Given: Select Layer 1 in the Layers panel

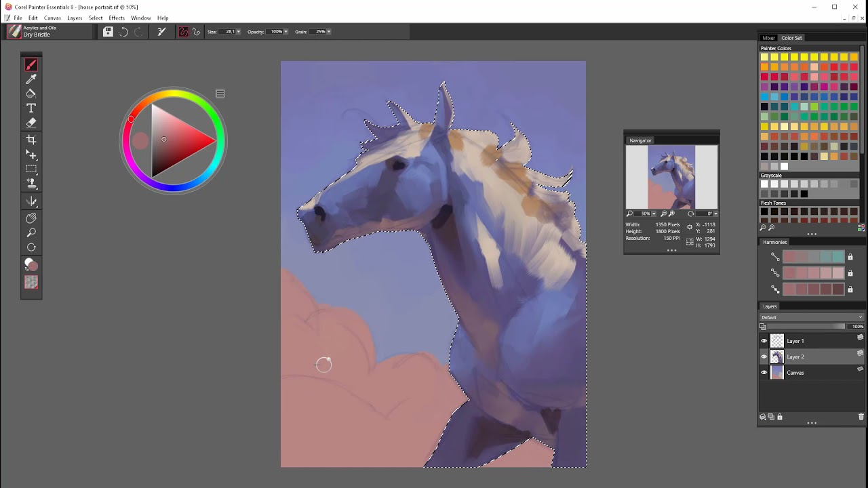Looking at the screenshot, I should click(812, 341).
